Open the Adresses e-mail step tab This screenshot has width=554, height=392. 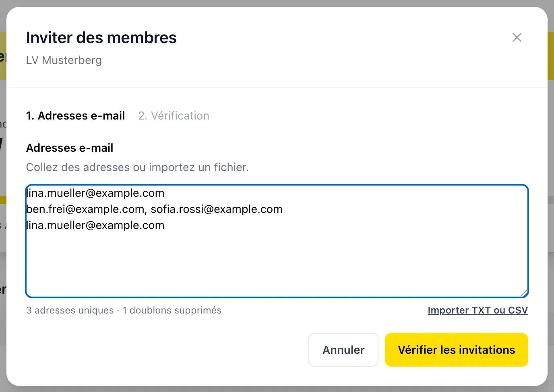[75, 116]
